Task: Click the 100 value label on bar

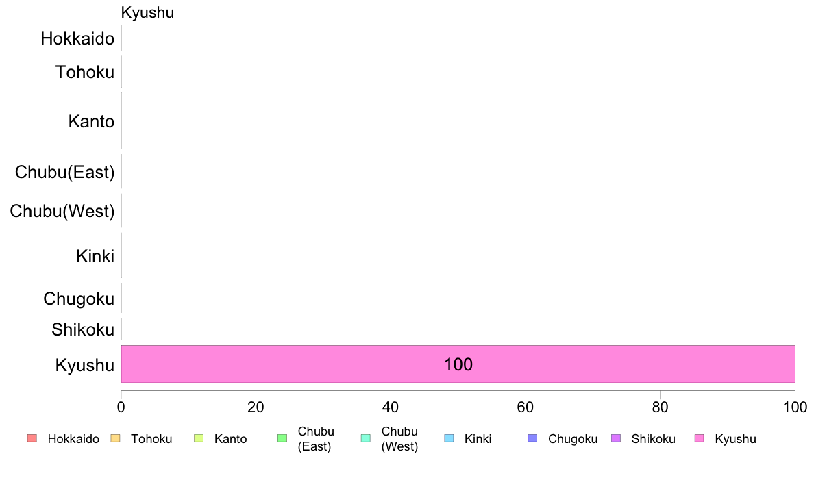Action: tap(458, 364)
